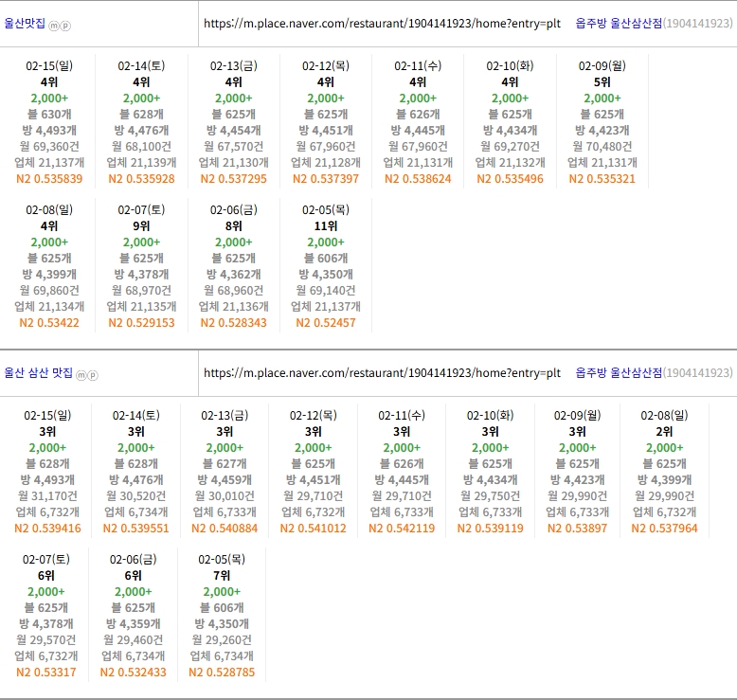Screen dimensions: 737x700
Task: Click N2 score 0.538624 for 02-11(수)
Action: 418,178
